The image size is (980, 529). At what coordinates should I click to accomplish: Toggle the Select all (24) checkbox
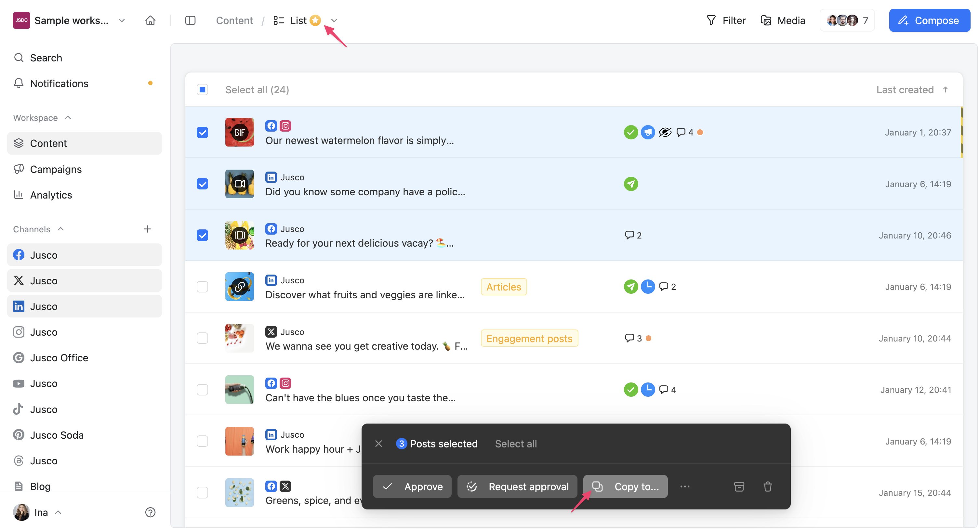(x=202, y=90)
